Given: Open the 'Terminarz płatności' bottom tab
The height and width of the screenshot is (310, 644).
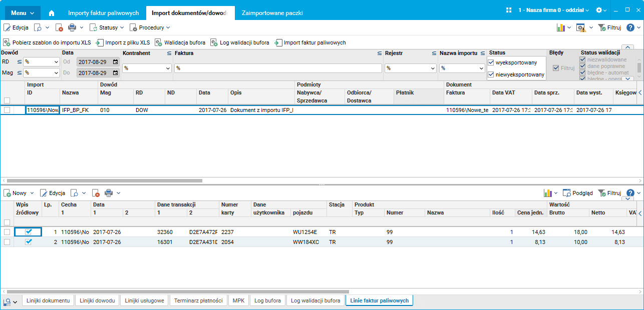Looking at the screenshot, I should click(x=198, y=300).
